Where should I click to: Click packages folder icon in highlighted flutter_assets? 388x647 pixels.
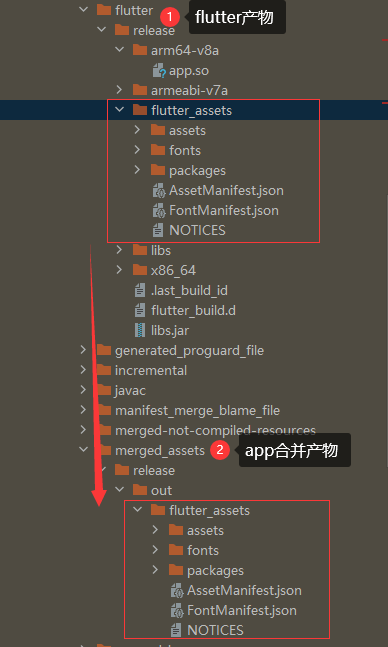(158, 170)
